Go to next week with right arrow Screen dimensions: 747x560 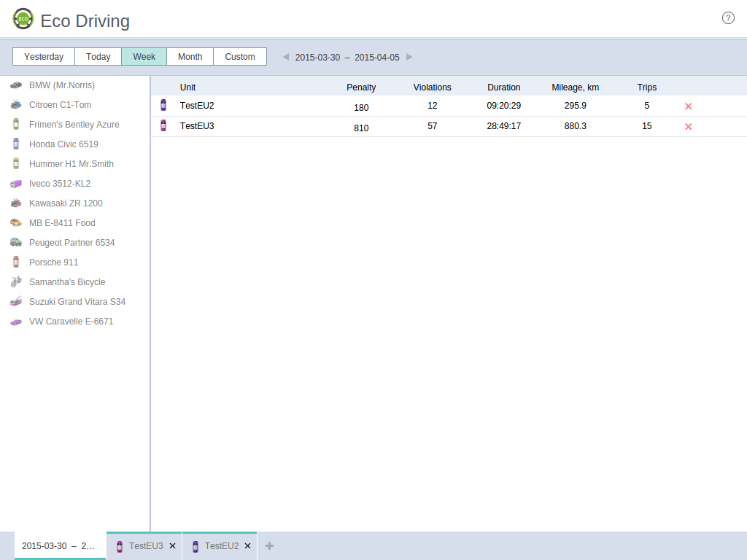409,57
